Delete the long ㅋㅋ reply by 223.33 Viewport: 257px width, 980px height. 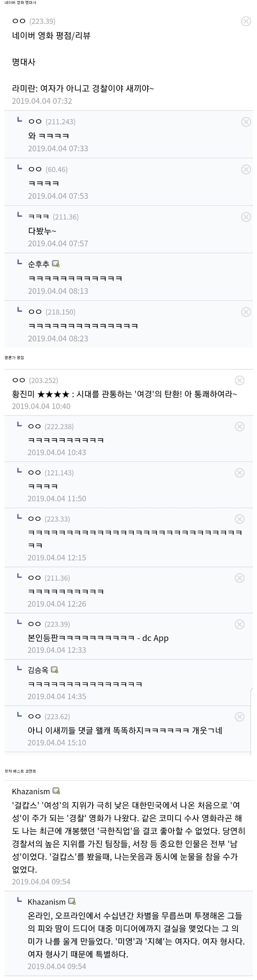(240, 519)
